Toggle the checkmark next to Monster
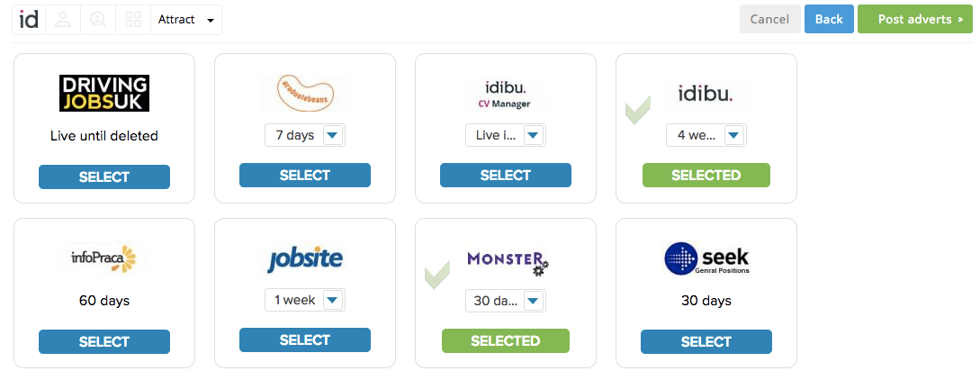This screenshot has width=980, height=380. [436, 275]
